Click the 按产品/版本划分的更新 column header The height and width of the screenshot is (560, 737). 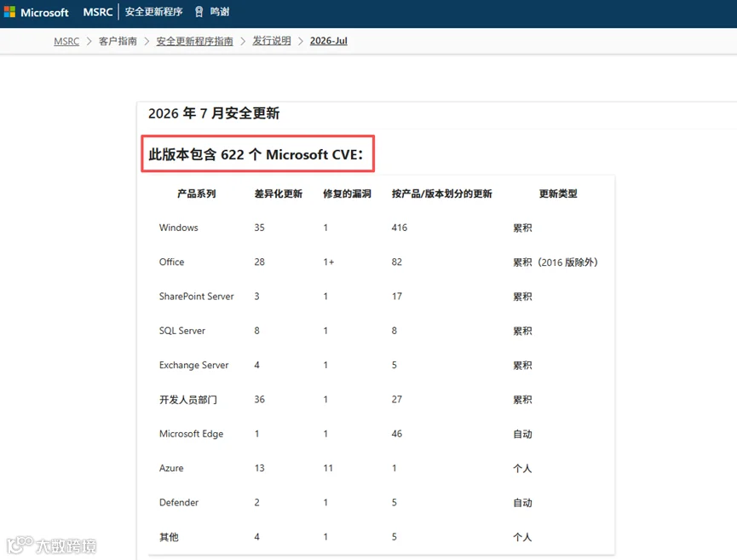(x=442, y=193)
